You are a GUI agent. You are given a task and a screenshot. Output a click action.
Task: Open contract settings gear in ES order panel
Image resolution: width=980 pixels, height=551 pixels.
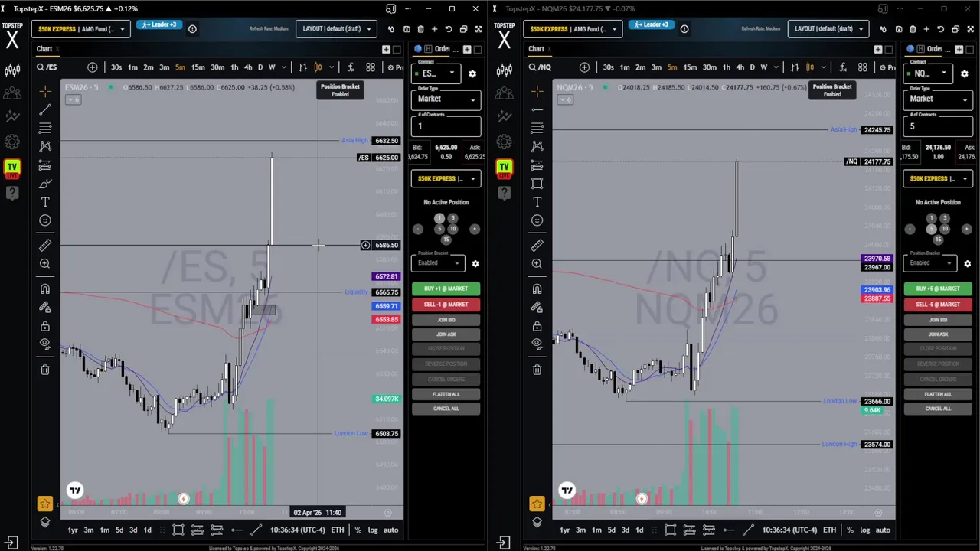pos(472,73)
